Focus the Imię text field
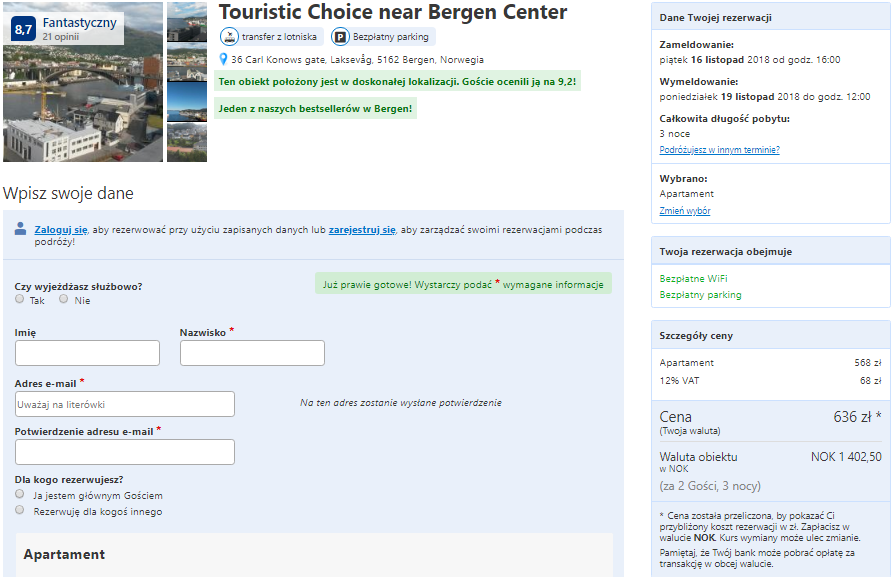Image resolution: width=894 pixels, height=577 pixels. (x=87, y=353)
